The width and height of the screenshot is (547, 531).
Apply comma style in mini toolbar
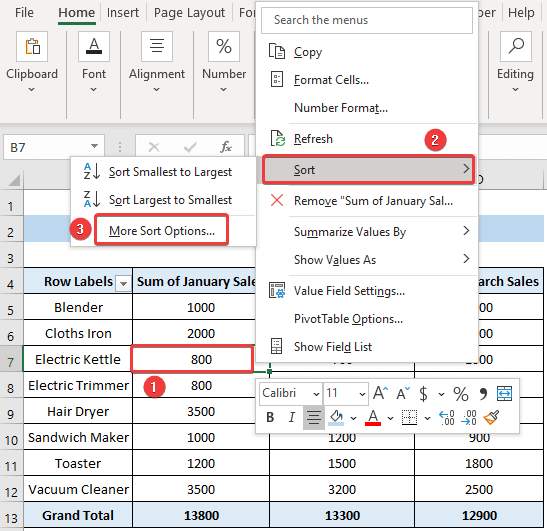click(x=483, y=394)
